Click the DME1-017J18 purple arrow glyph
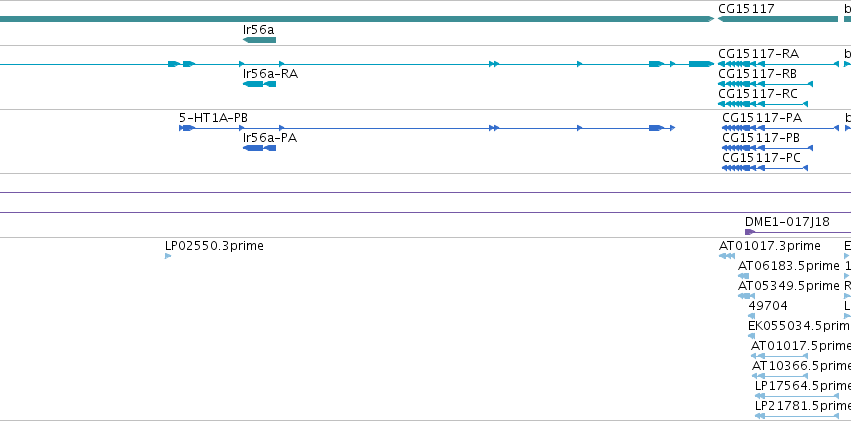This screenshot has height=421, width=851. click(750, 232)
